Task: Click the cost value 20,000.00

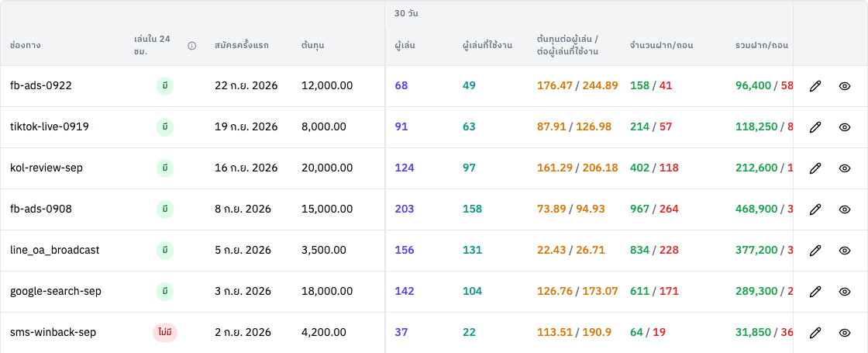Action: [x=327, y=168]
